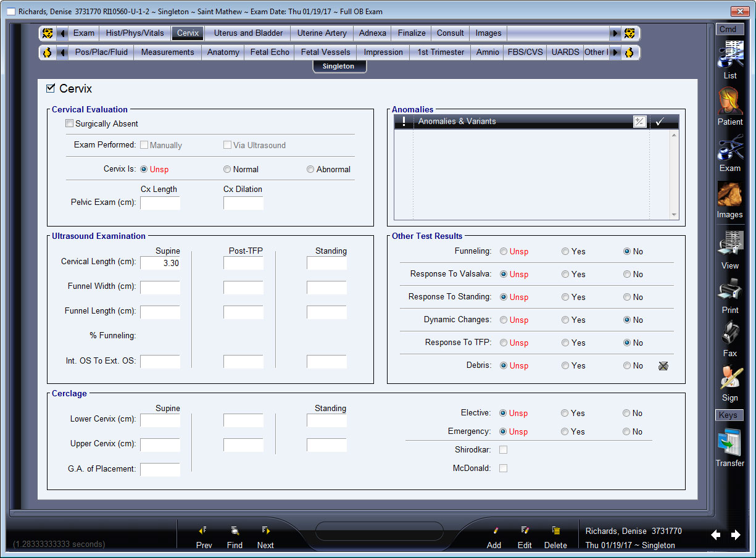This screenshot has height=558, width=756.
Task: Open the Patient sidebar icon
Action: coord(730,101)
